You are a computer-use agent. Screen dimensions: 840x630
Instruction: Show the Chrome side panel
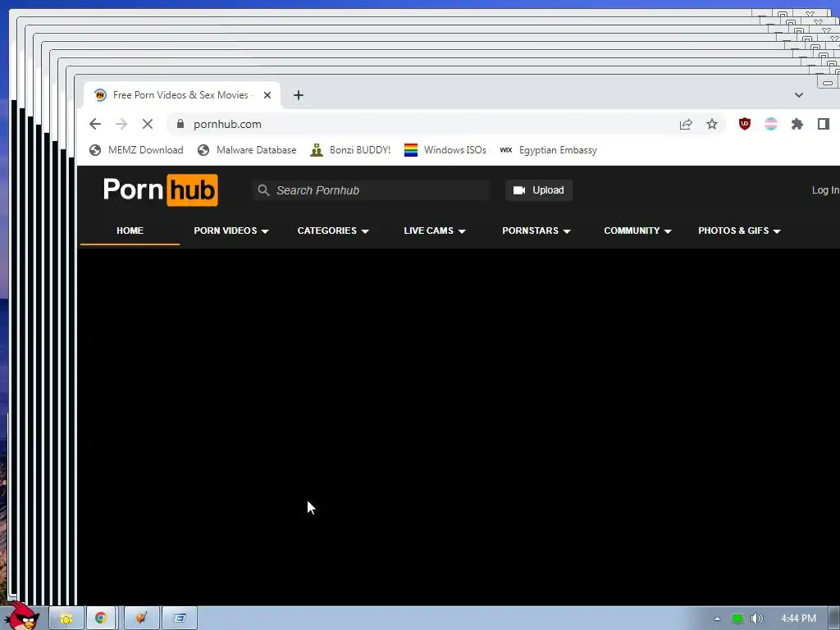point(824,125)
